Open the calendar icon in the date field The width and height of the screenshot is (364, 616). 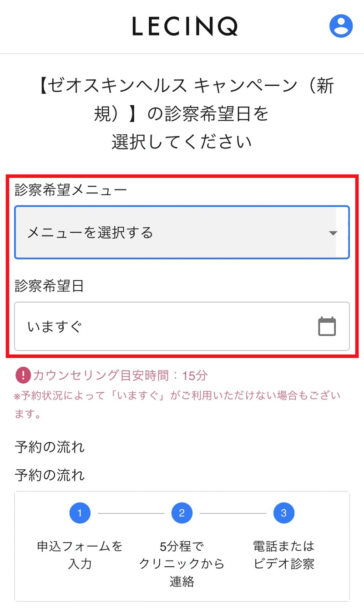tap(327, 326)
